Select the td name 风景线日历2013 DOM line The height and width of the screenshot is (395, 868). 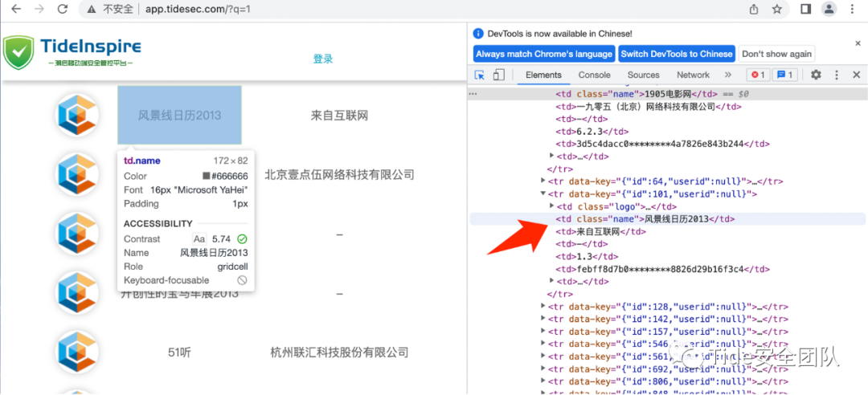tap(645, 218)
